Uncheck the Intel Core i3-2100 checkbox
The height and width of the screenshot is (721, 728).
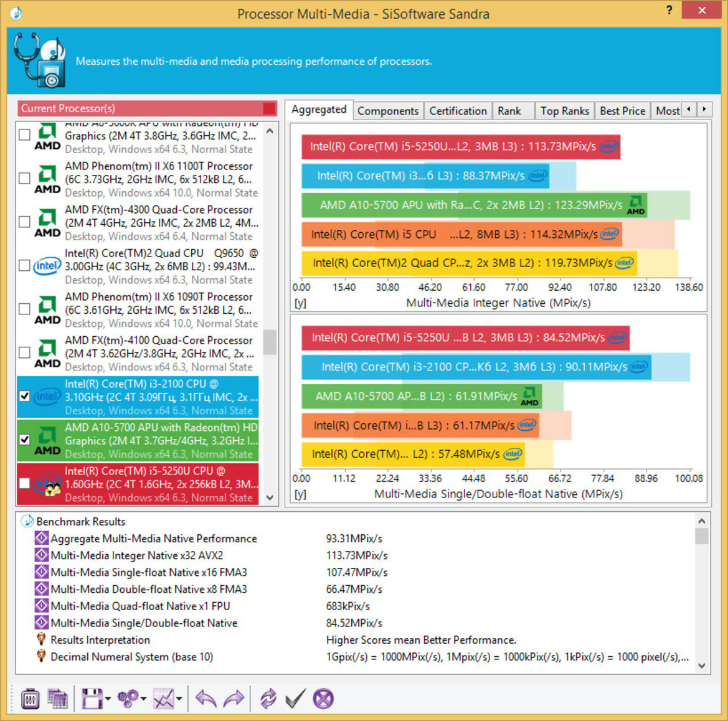coord(25,396)
